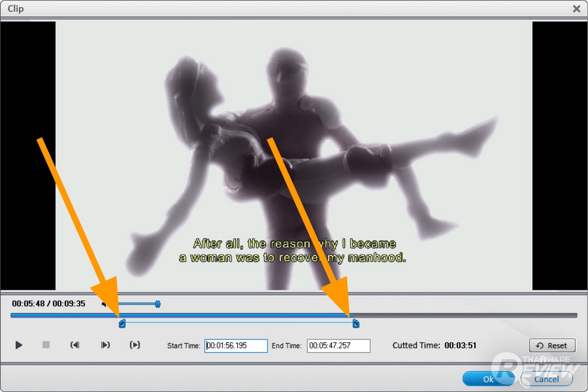The width and height of the screenshot is (588, 392).
Task: Confirm the clip with Ok
Action: tap(488, 379)
